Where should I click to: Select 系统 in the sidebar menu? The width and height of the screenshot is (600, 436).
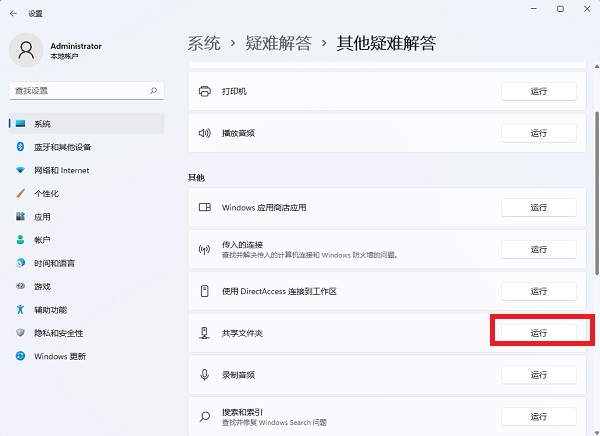[42, 124]
